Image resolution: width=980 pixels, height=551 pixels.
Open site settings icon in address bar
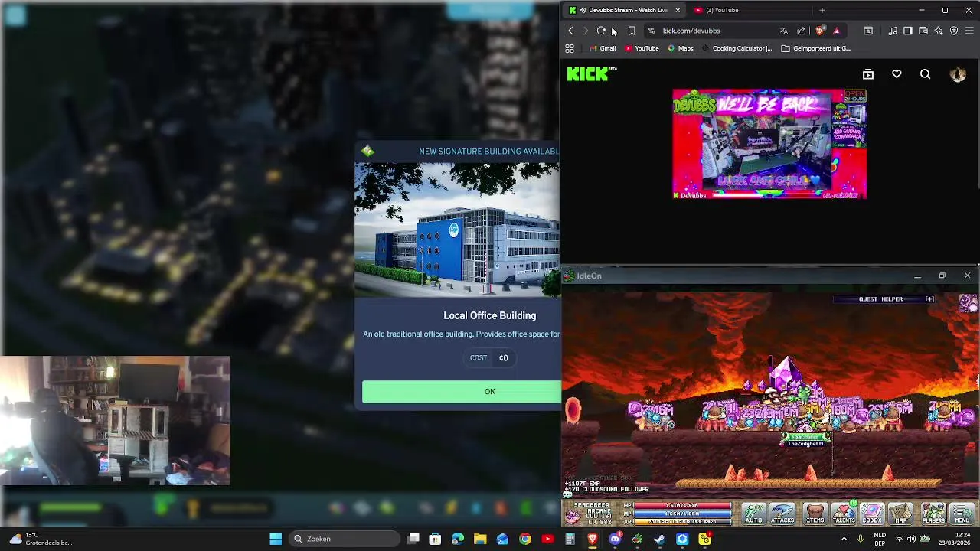pos(652,31)
